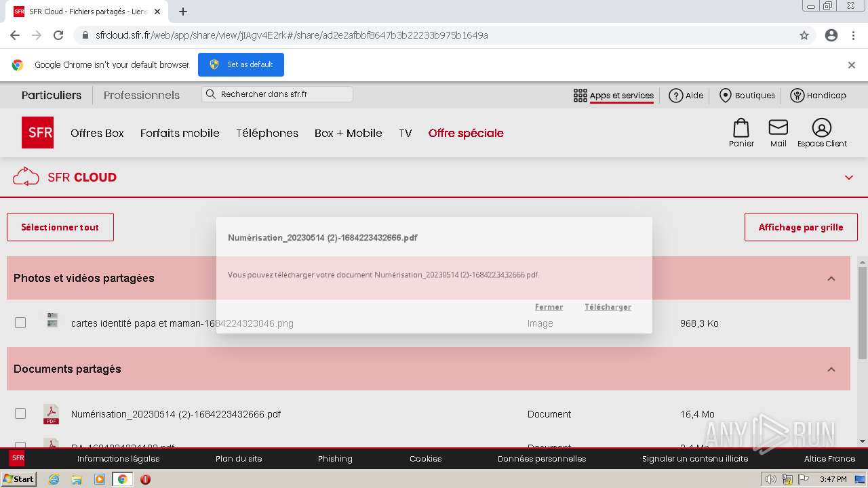Click the Sélectionner tout button
Image resolution: width=868 pixels, height=488 pixels.
click(60, 227)
